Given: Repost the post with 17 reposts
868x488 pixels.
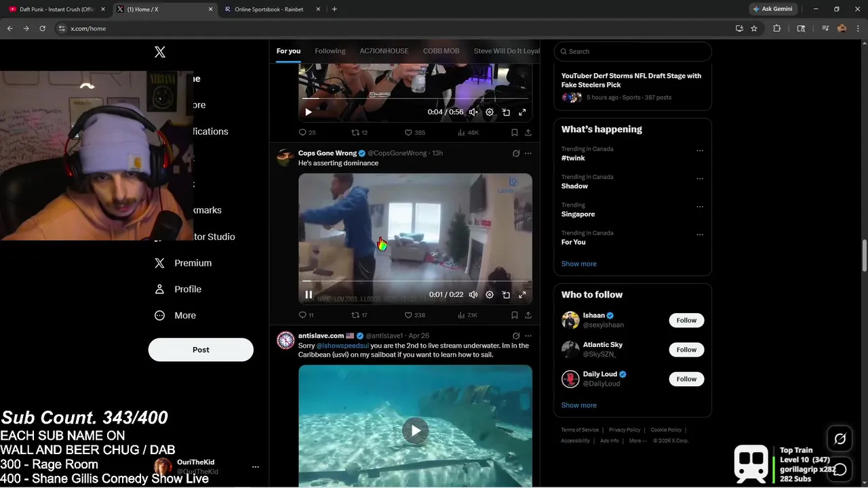Looking at the screenshot, I should coord(359,315).
